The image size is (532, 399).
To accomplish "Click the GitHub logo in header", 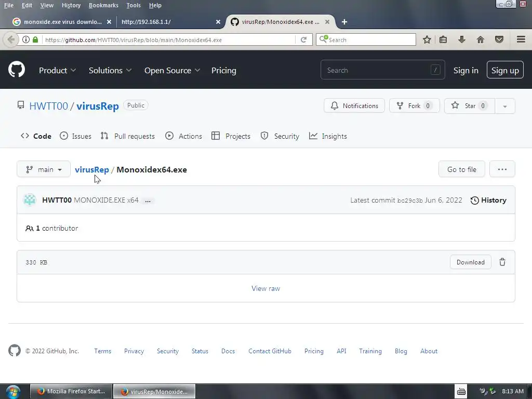I will tap(16, 70).
